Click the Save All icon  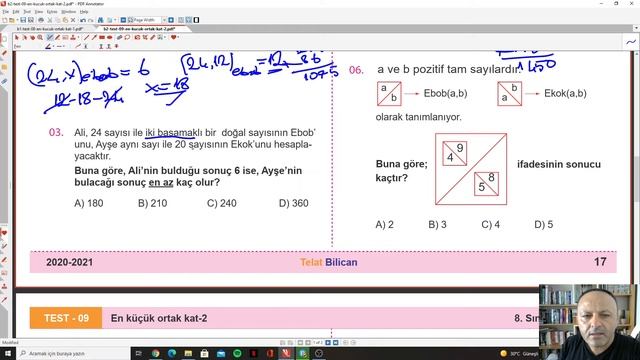(x=31, y=20)
